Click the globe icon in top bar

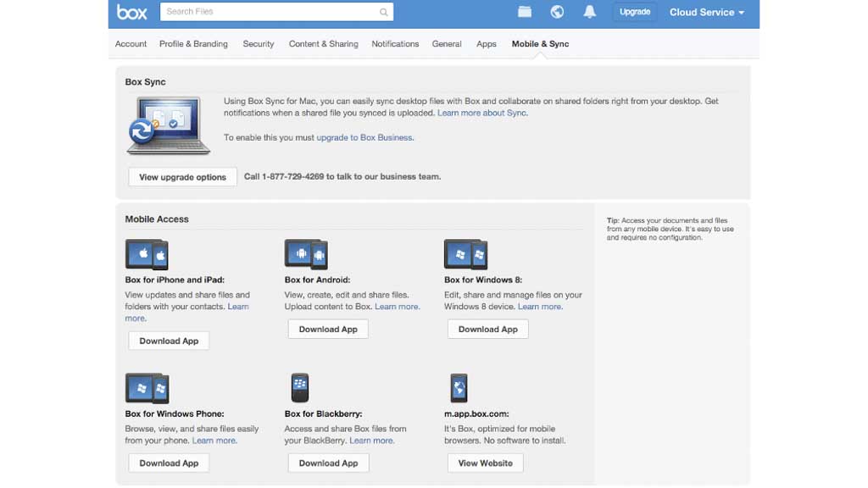(x=557, y=12)
